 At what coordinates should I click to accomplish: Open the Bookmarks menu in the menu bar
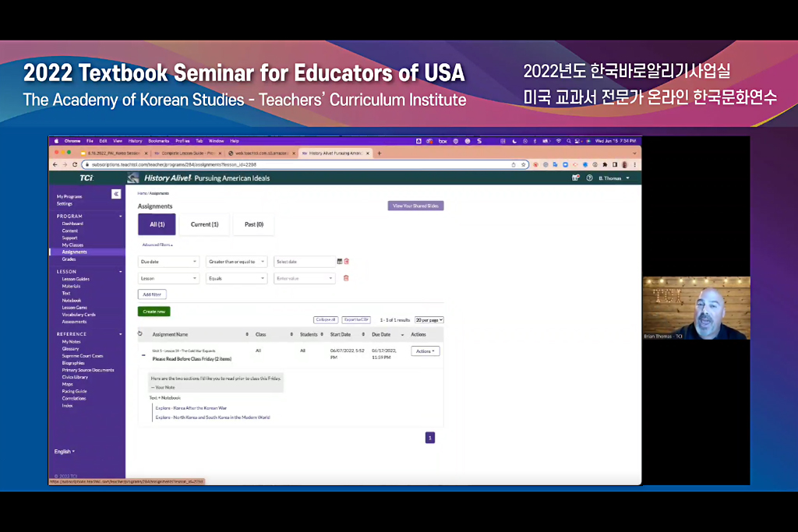point(158,141)
